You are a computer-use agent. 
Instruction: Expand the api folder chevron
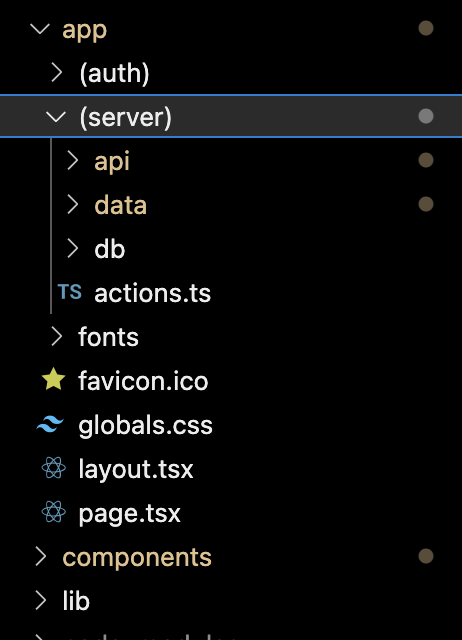[x=72, y=160]
